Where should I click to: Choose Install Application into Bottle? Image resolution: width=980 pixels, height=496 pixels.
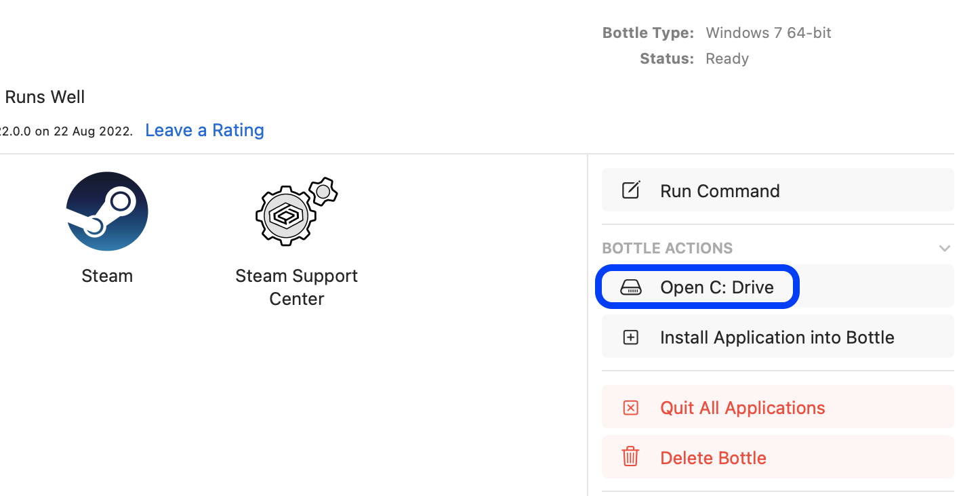[x=778, y=337]
